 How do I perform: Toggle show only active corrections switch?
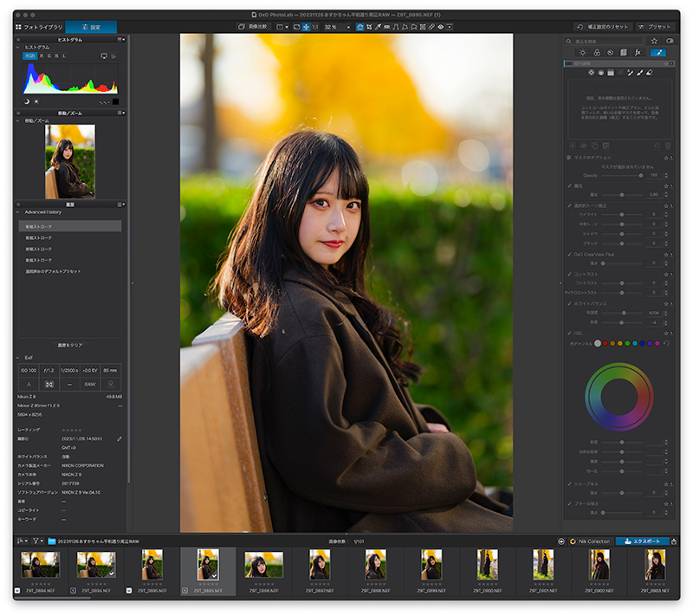670,41
